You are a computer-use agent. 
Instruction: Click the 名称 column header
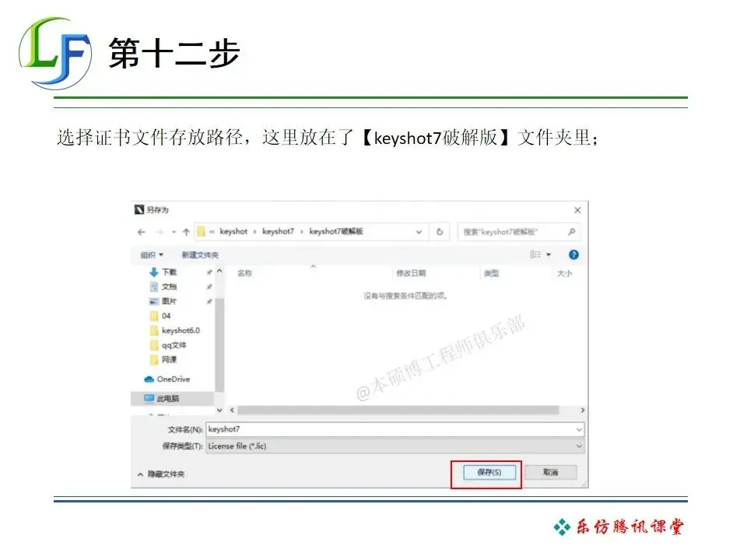pos(244,273)
